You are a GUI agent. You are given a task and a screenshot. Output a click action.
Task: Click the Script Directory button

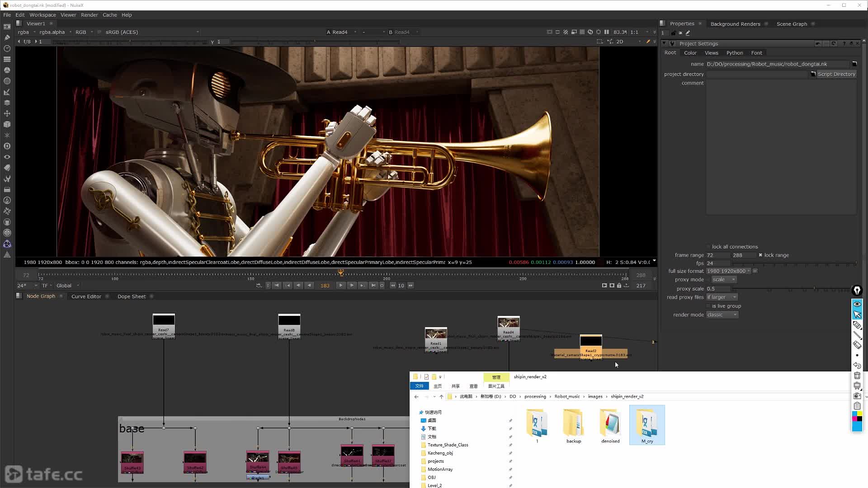pos(836,74)
